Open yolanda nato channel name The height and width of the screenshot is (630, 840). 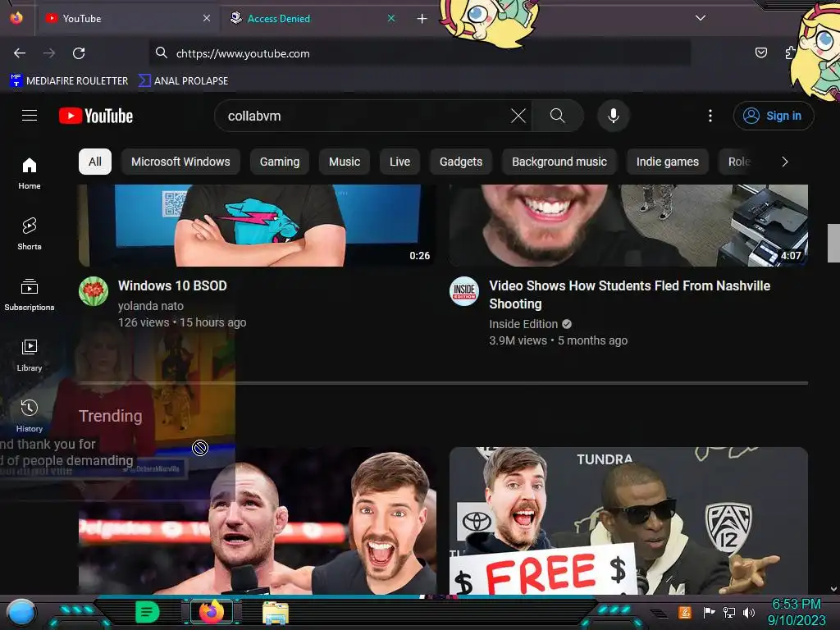(151, 306)
